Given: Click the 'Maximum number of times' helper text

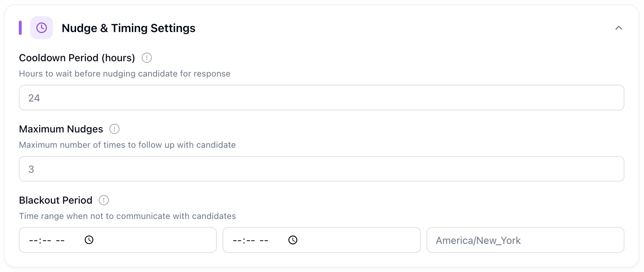Looking at the screenshot, I should click(127, 145).
